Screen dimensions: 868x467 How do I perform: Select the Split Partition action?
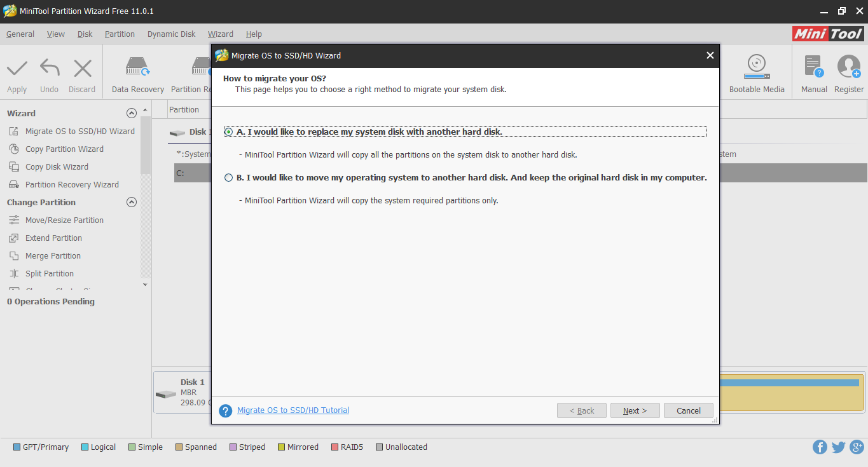coord(50,273)
